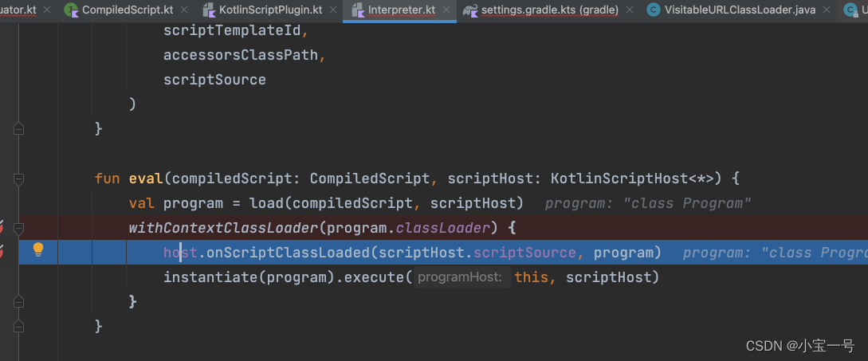Click fold marker at end of previous function
This screenshot has height=361, width=868.
(x=18, y=128)
